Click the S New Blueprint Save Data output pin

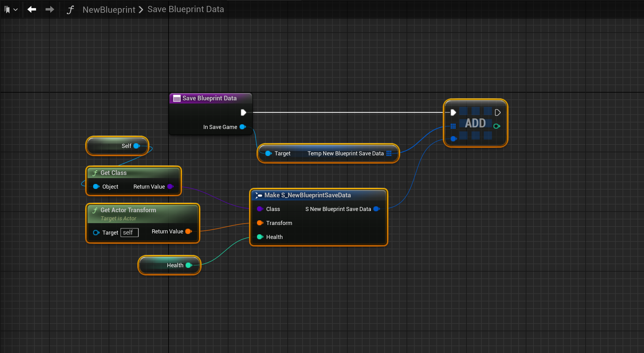click(376, 209)
